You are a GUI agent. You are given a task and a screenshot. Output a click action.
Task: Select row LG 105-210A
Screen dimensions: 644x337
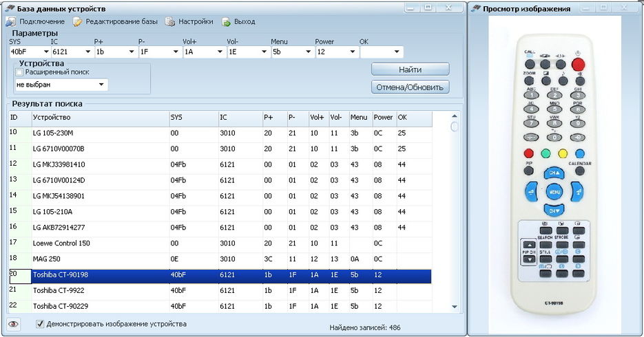pyautogui.click(x=220, y=212)
